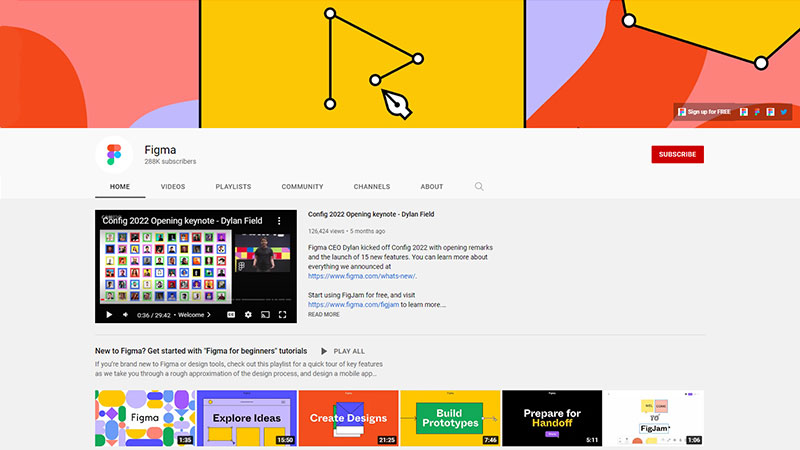Click the Figma channel name text

[x=160, y=149]
